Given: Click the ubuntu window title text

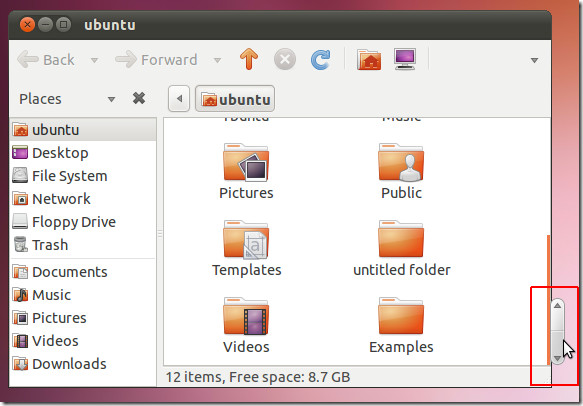Looking at the screenshot, I should (x=110, y=25).
